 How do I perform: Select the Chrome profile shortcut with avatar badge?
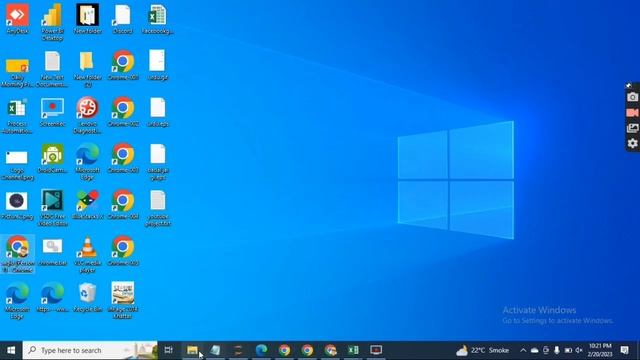coord(17,254)
